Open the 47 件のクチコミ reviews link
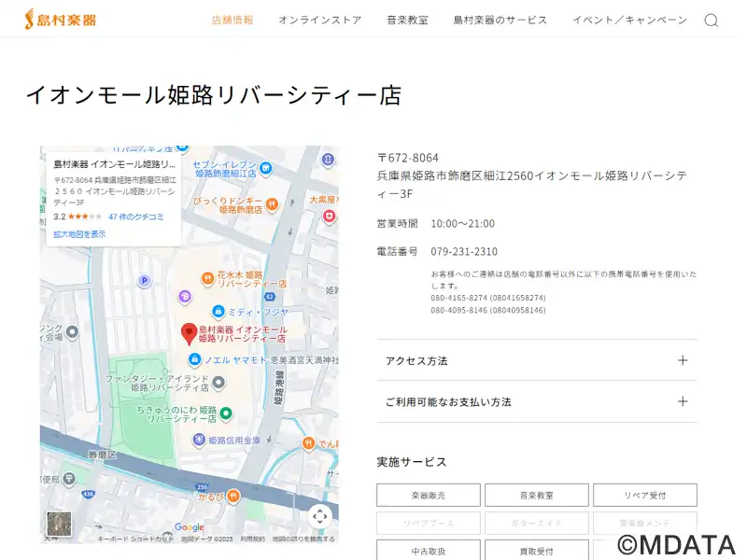The width and height of the screenshot is (747, 560). tap(136, 217)
